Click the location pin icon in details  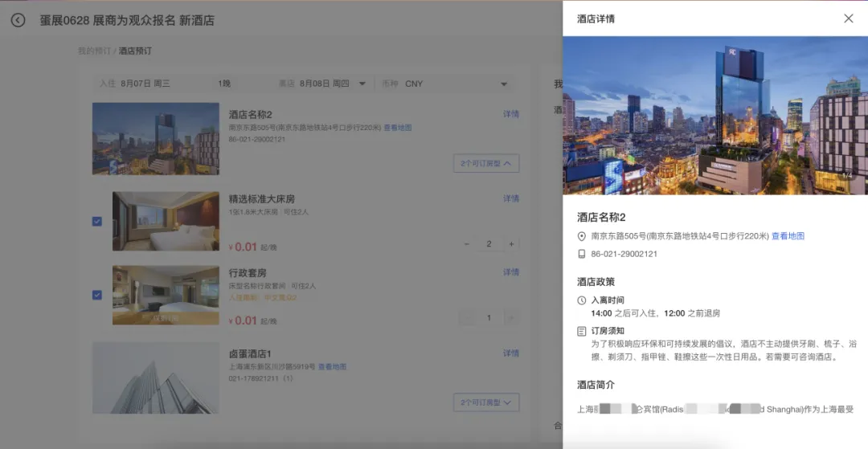point(582,236)
